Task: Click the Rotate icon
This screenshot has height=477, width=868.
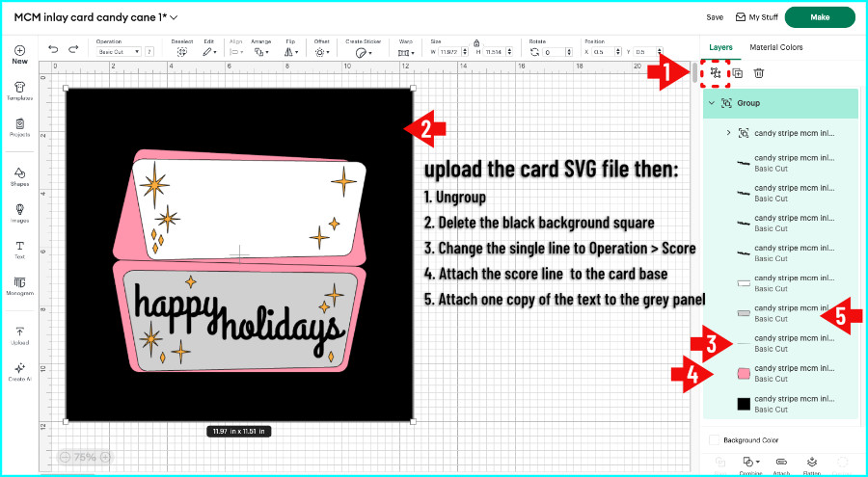Action: pos(534,52)
